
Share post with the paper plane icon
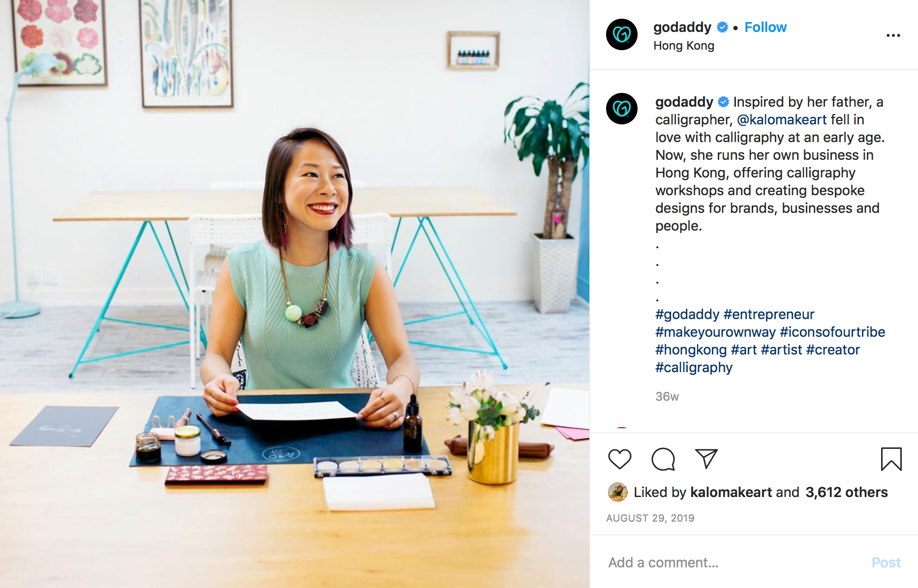tap(706, 459)
